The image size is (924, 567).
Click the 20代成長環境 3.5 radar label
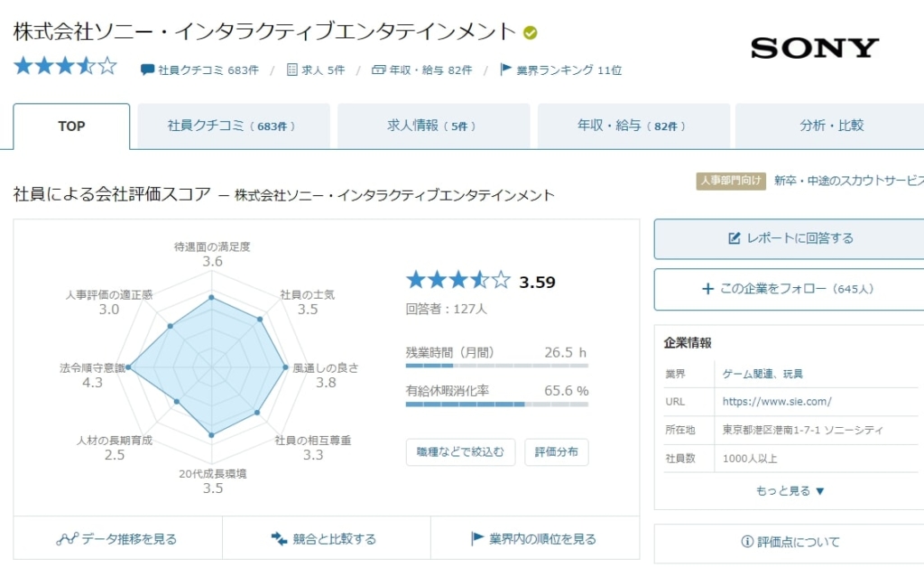(x=213, y=481)
